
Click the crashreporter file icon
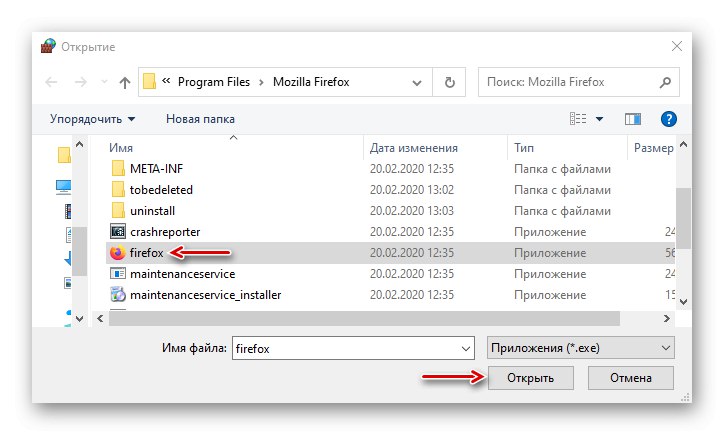(118, 231)
